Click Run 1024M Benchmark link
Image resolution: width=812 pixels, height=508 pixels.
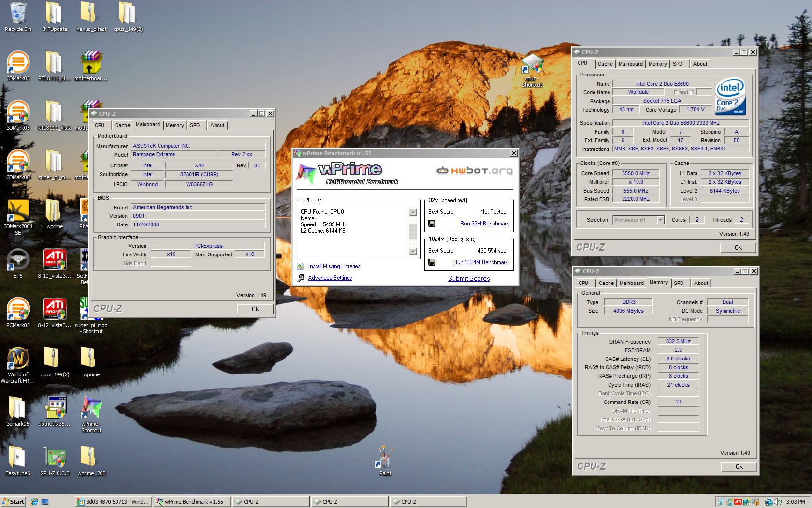point(480,262)
